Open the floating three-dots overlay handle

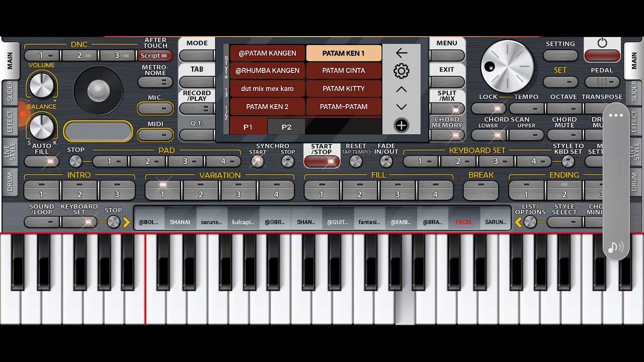(x=616, y=115)
